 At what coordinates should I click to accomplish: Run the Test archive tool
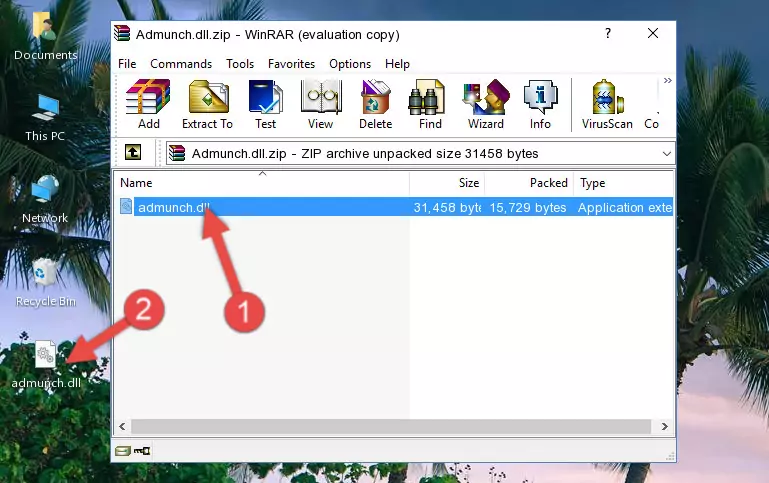click(265, 104)
